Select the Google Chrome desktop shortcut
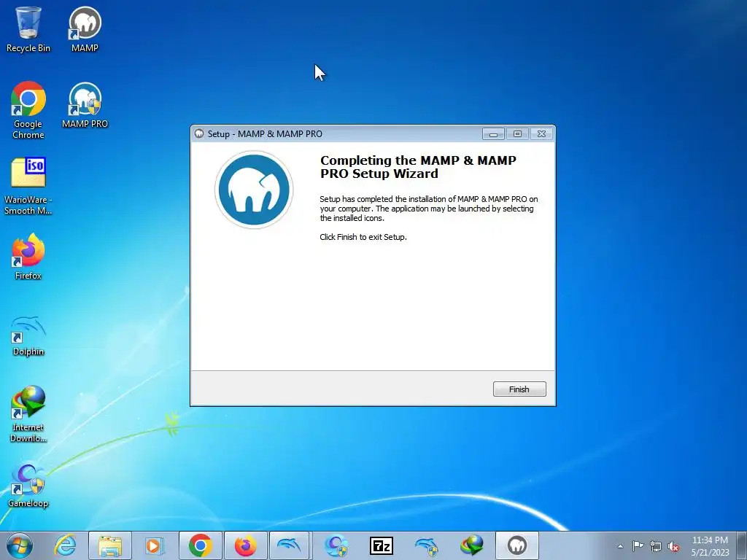This screenshot has width=747, height=560. pos(28,110)
